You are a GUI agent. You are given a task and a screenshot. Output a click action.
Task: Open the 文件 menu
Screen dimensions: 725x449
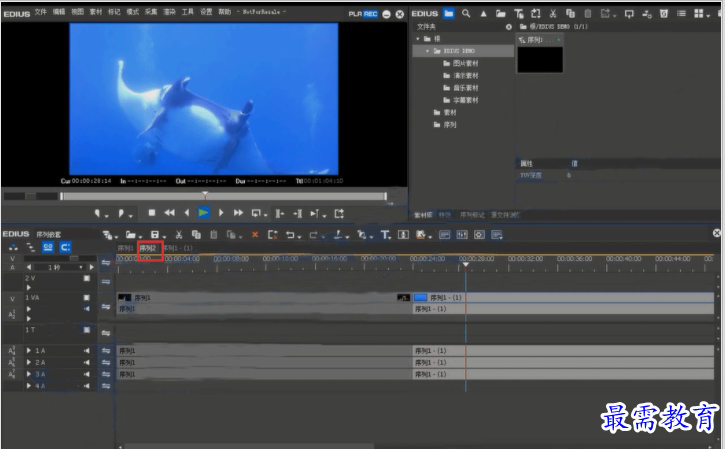[x=41, y=12]
